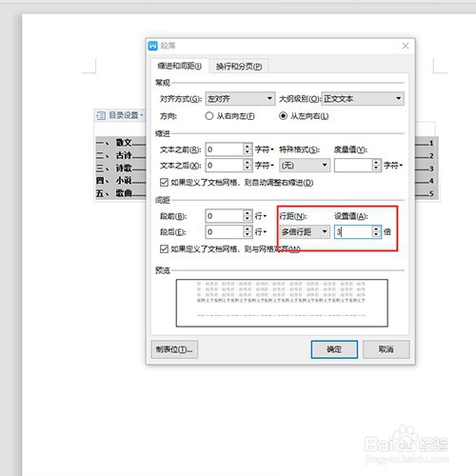Screen dimensions: 476x476
Task: Click TOC entry 四、小说 in document
Action: 121,181
